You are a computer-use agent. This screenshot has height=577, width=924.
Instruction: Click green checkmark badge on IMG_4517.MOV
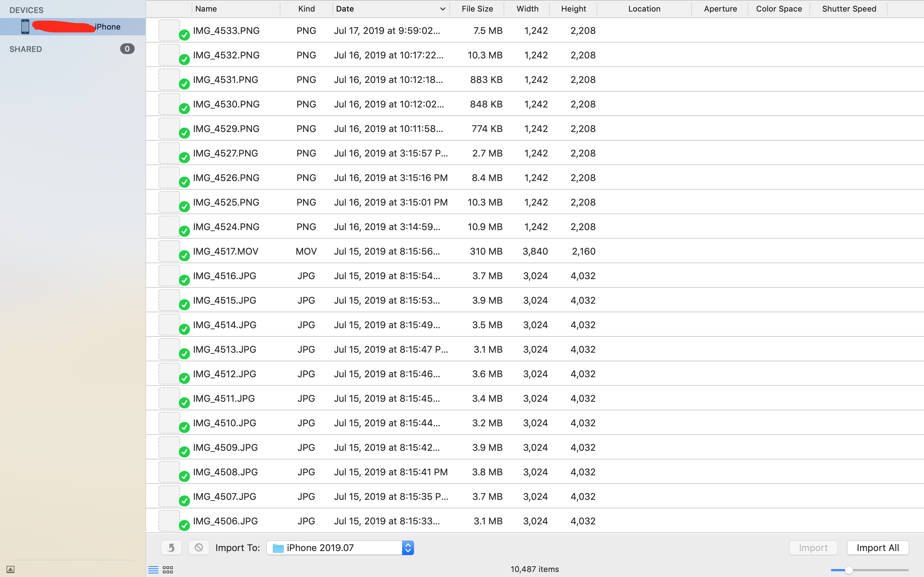(184, 256)
